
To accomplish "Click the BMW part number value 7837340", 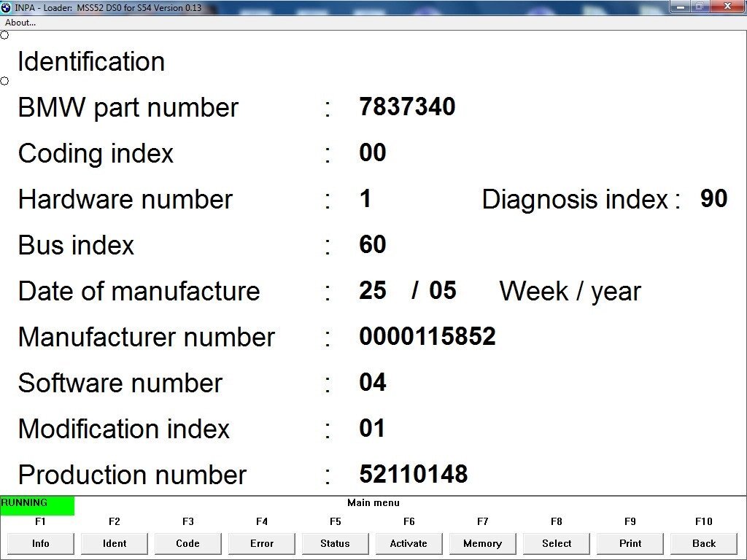I will coord(407,107).
